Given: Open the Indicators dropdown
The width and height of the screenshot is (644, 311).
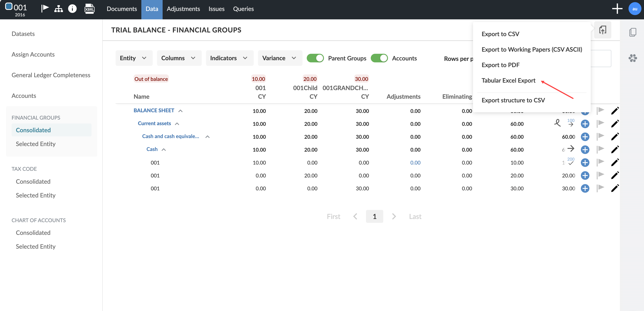Looking at the screenshot, I should pos(229,58).
